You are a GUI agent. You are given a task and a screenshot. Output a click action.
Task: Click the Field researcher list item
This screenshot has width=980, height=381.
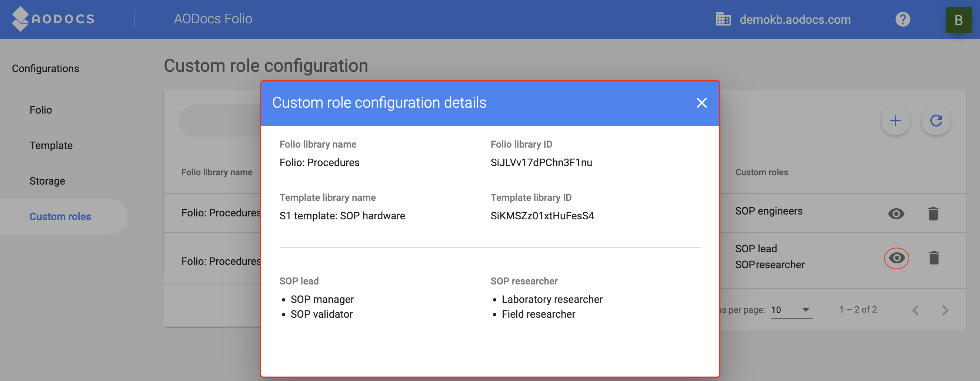(538, 314)
